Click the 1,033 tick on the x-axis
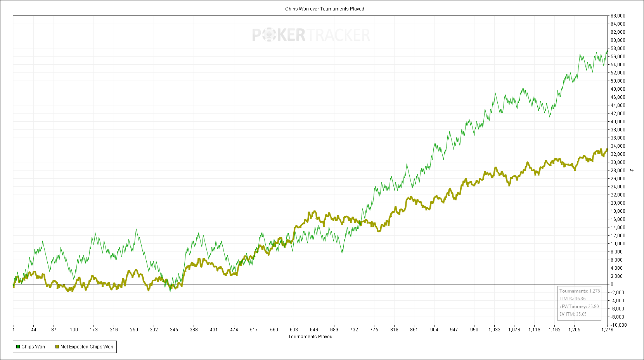Viewport: 644px width, 360px height. [x=494, y=330]
